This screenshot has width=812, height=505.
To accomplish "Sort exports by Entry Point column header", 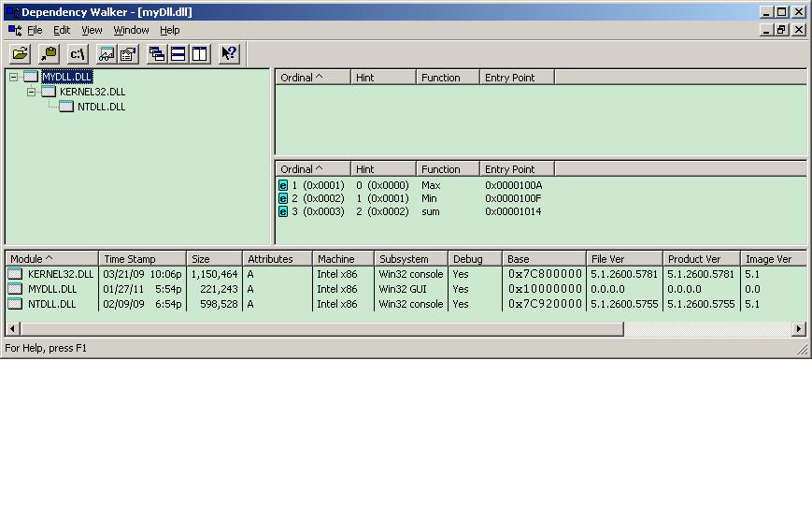I will coord(516,169).
